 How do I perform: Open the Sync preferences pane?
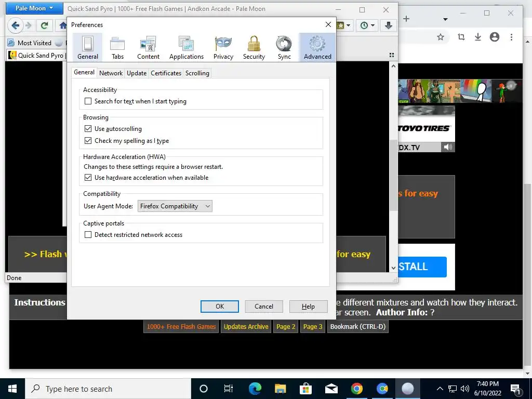(284, 47)
